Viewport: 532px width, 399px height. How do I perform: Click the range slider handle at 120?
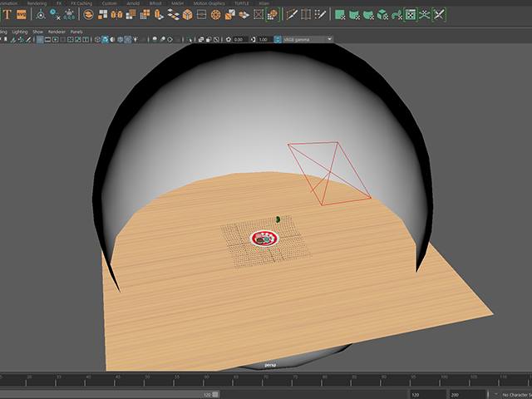click(215, 394)
